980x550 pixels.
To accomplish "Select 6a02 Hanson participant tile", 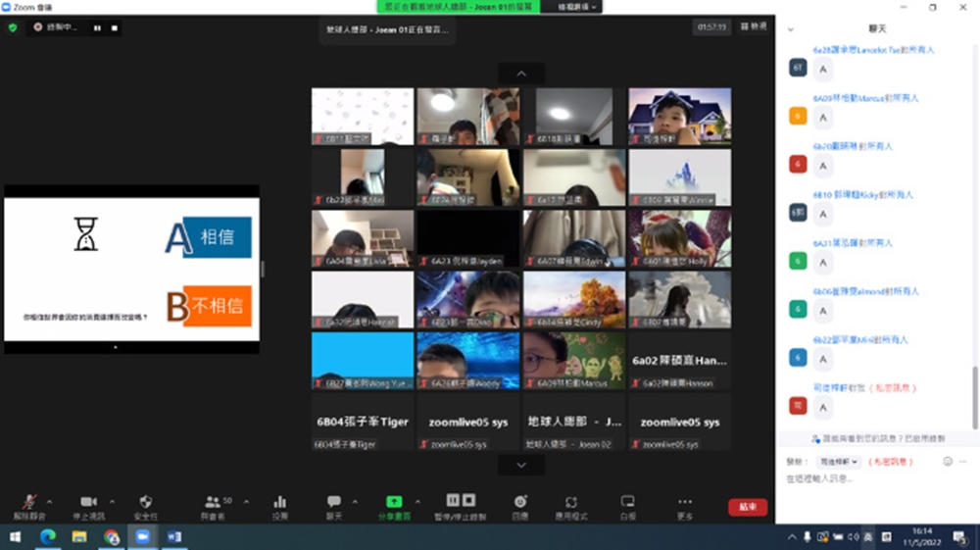I will click(679, 361).
